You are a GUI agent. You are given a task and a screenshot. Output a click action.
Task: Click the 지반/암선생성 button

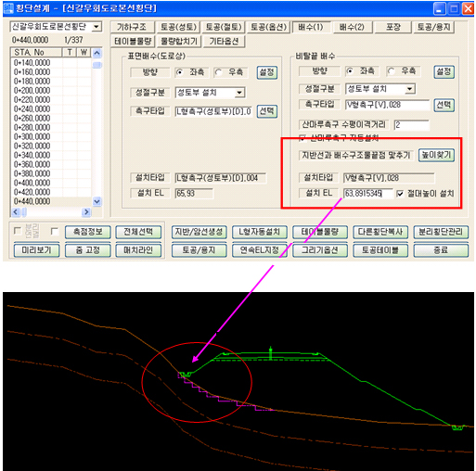click(x=199, y=232)
